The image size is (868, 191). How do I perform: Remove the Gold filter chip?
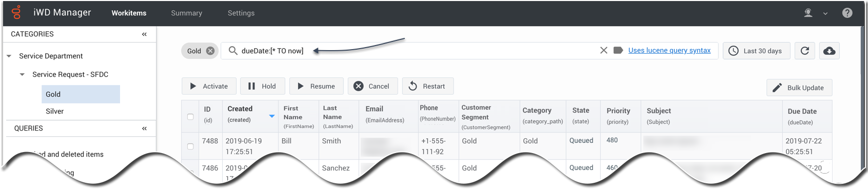(210, 51)
